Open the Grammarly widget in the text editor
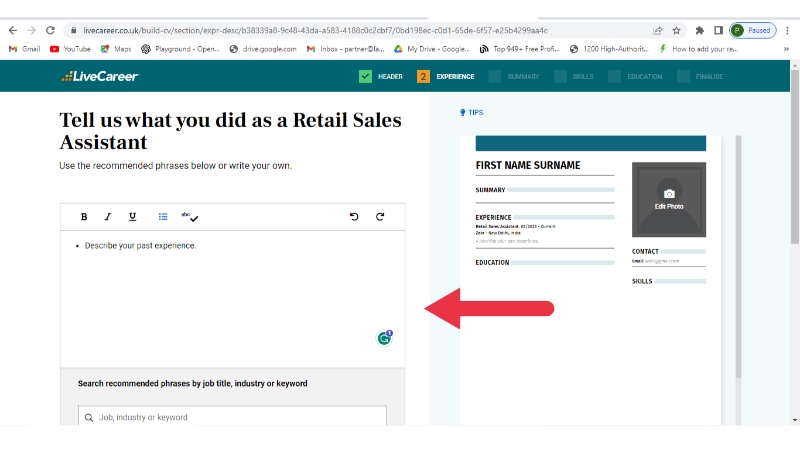Viewport: 800px width, 449px height. point(384,338)
